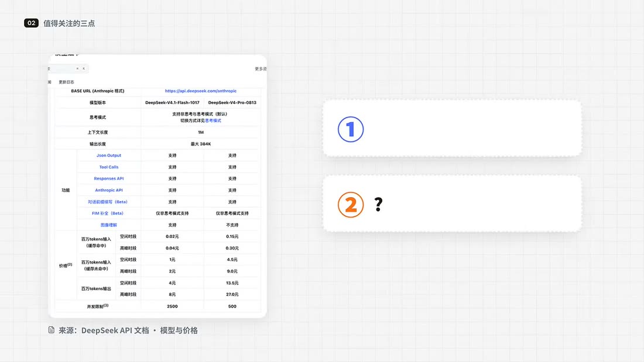Select the 2500 concurrency value
The height and width of the screenshot is (362, 644).
click(172, 306)
